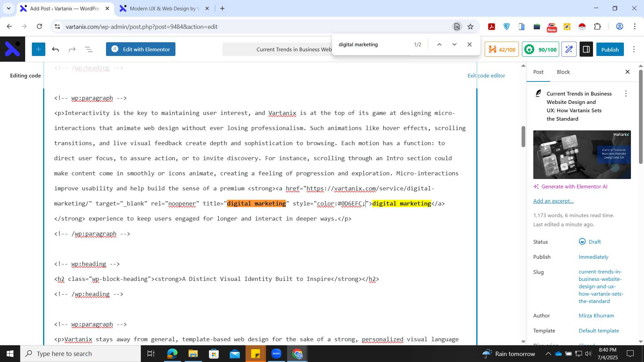Open the Vartanix site logo menu

click(12, 49)
